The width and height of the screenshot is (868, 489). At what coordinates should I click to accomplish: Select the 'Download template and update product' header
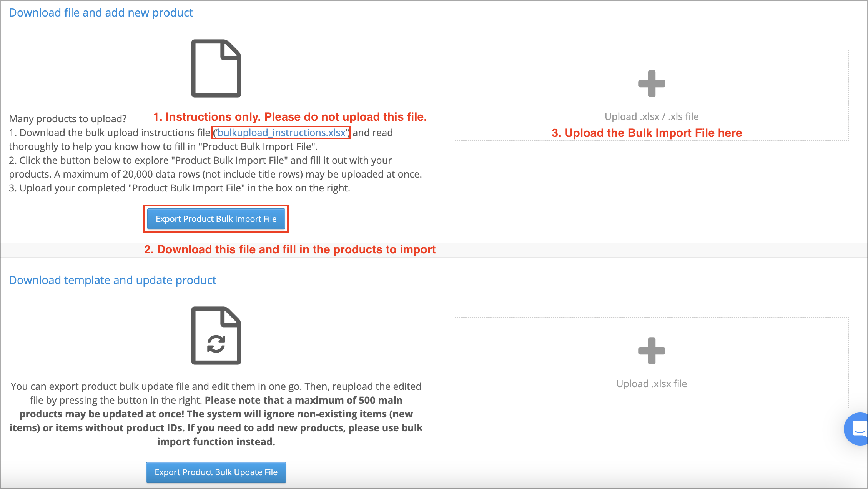click(x=112, y=280)
